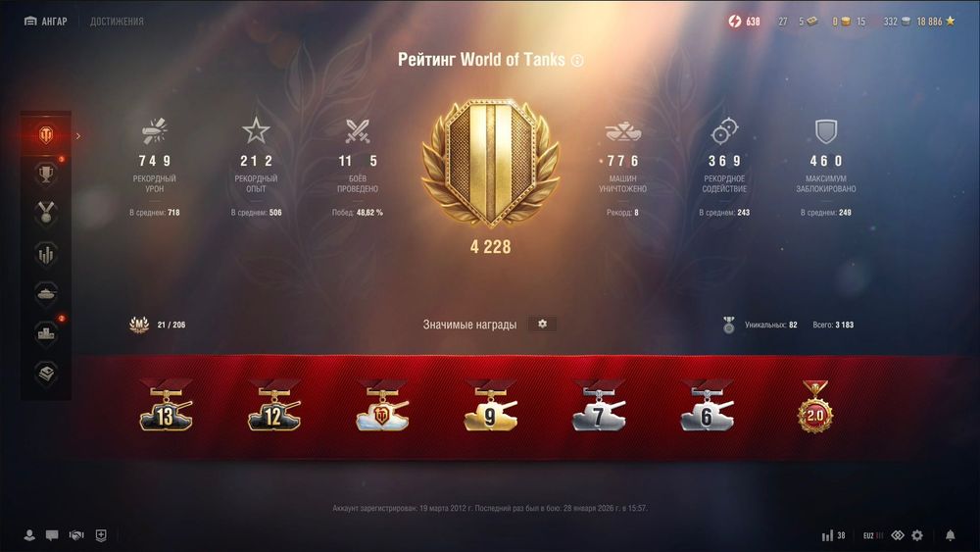Open the bar chart statistics sidebar section
The height and width of the screenshot is (552, 980).
[x=46, y=254]
